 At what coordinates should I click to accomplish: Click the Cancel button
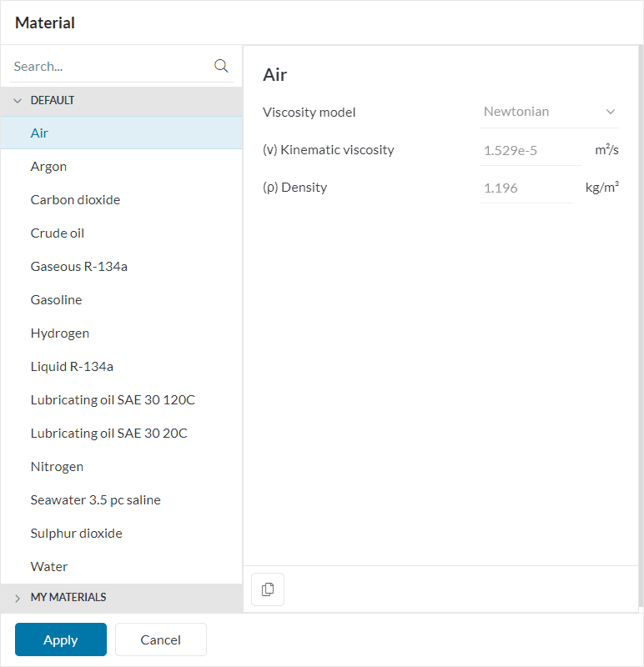click(161, 639)
